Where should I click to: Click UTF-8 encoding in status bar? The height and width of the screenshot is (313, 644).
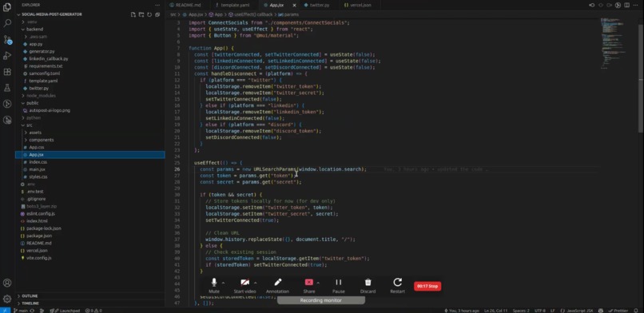pyautogui.click(x=539, y=311)
